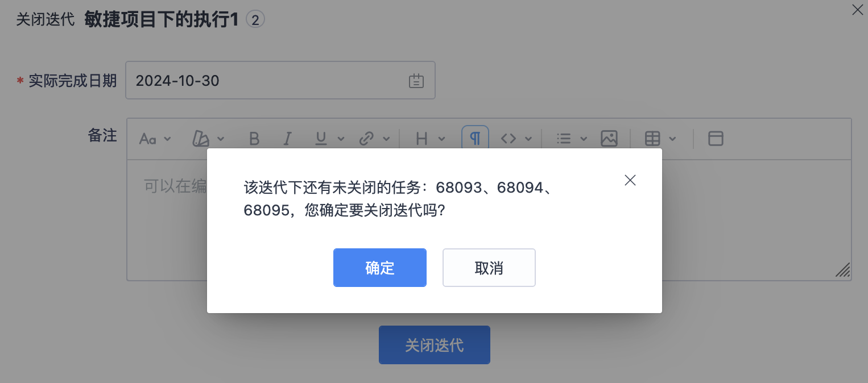Open the calendar date picker icon
The height and width of the screenshot is (383, 868).
click(416, 81)
